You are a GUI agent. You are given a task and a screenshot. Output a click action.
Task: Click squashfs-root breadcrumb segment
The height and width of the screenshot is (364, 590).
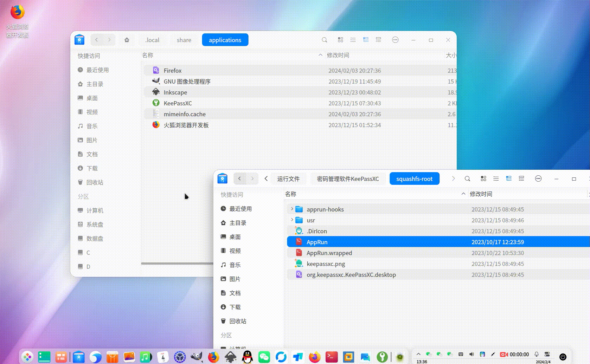click(x=414, y=179)
